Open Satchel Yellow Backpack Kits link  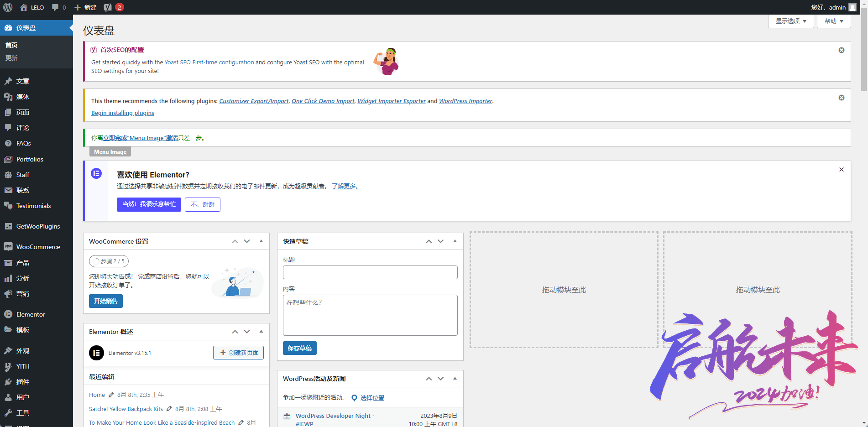tap(126, 409)
